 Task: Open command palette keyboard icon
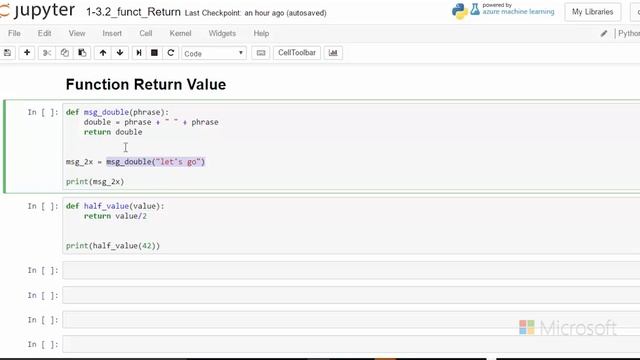[x=261, y=53]
